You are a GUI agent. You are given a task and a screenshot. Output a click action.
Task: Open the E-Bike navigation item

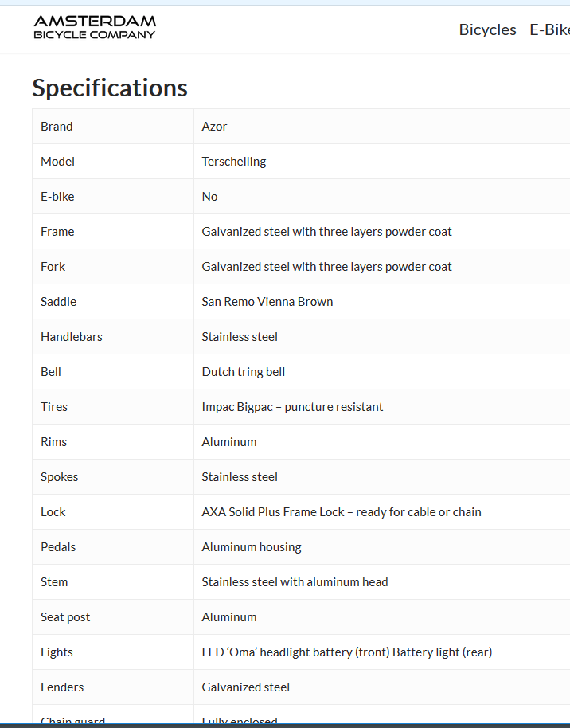pos(549,29)
